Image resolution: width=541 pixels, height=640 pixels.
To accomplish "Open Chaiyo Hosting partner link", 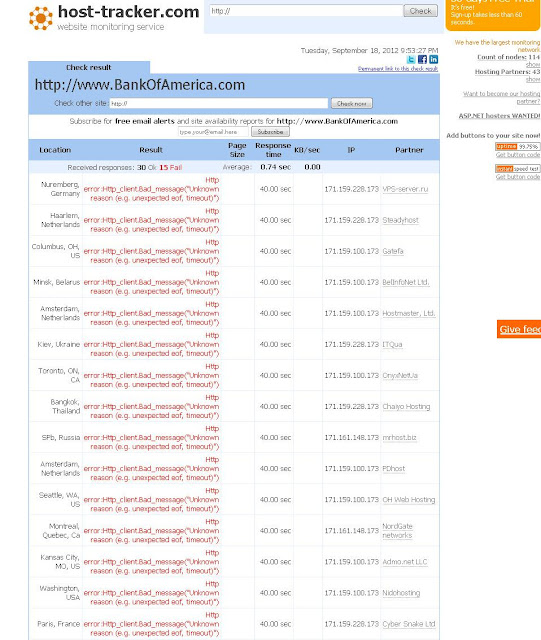I will pos(406,407).
